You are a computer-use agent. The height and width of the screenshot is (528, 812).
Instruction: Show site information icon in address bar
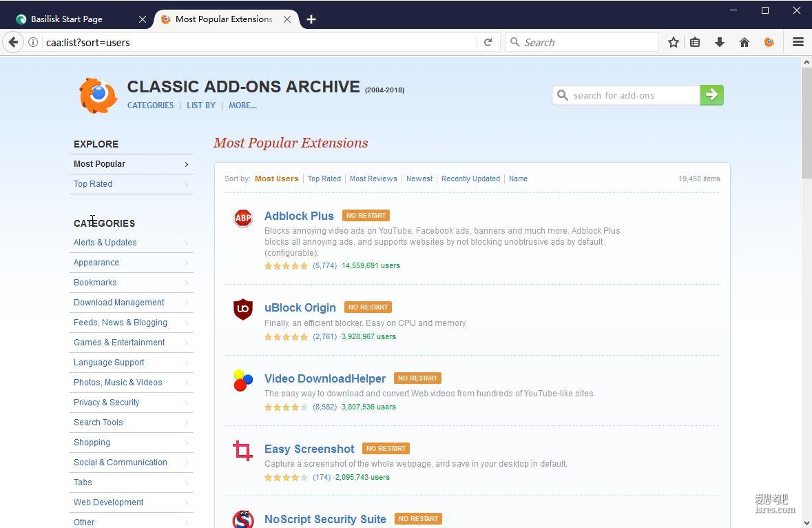coord(33,43)
